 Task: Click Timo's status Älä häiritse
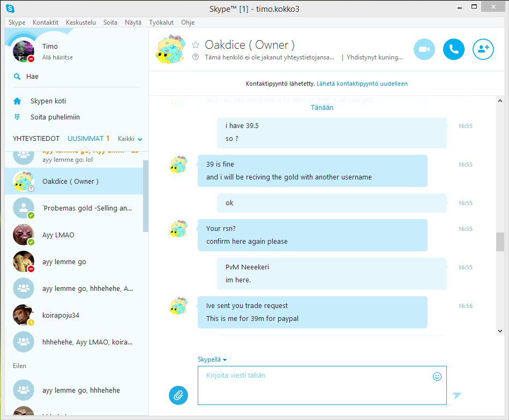(x=57, y=57)
